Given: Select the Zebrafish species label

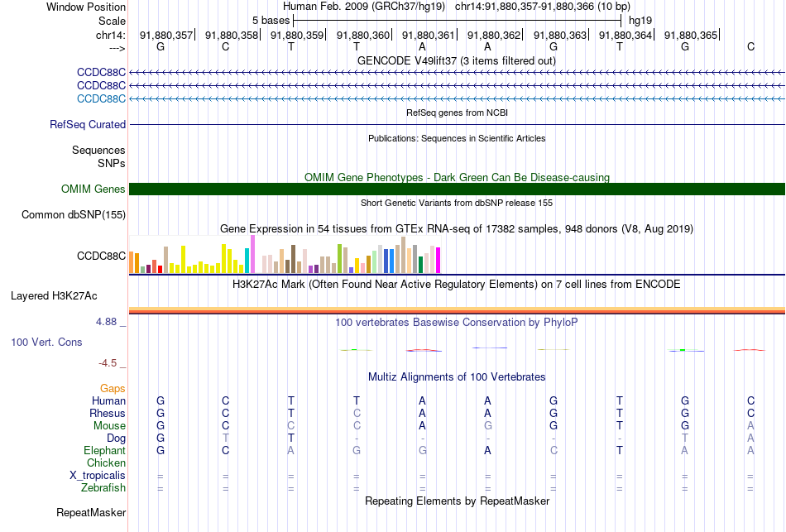Looking at the screenshot, I should tap(103, 487).
